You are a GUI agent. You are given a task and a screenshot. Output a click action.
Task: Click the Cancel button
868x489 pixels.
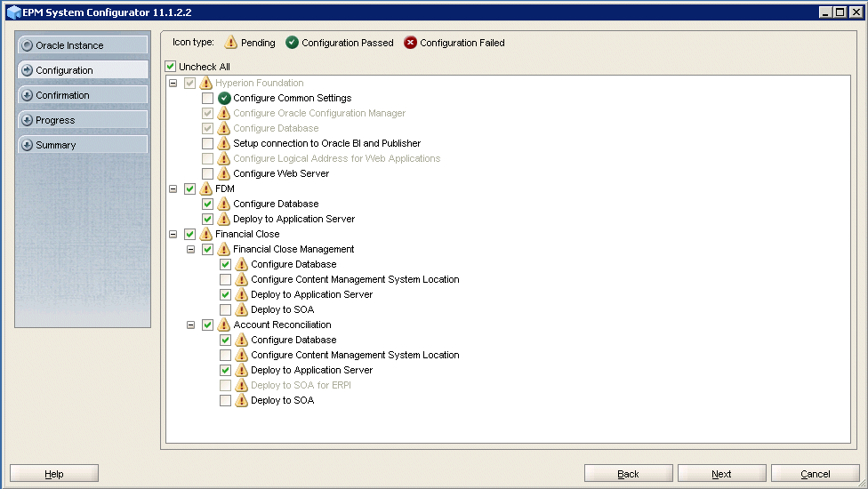point(816,474)
